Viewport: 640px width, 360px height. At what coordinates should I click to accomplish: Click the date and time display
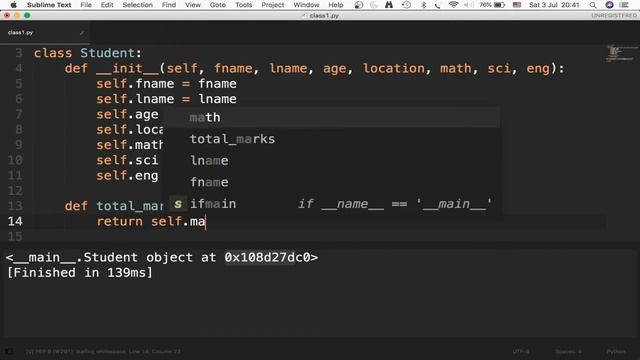(554, 5)
